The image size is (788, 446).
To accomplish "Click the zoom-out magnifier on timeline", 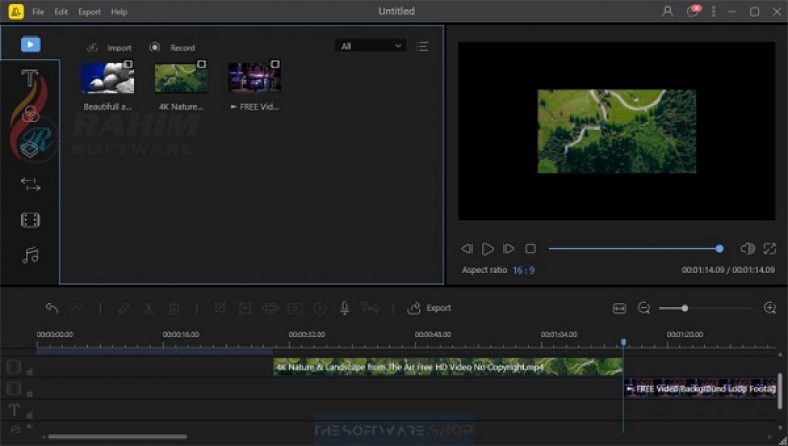I will (644, 308).
